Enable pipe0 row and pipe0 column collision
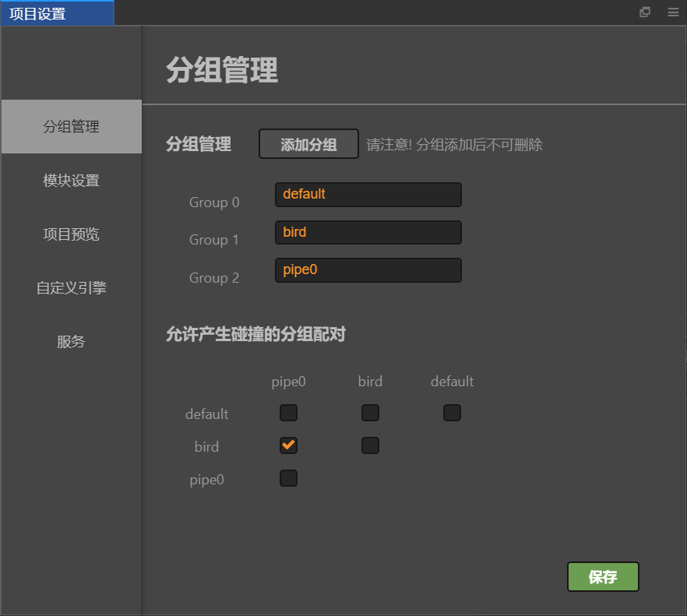The width and height of the screenshot is (687, 616). pos(288,478)
